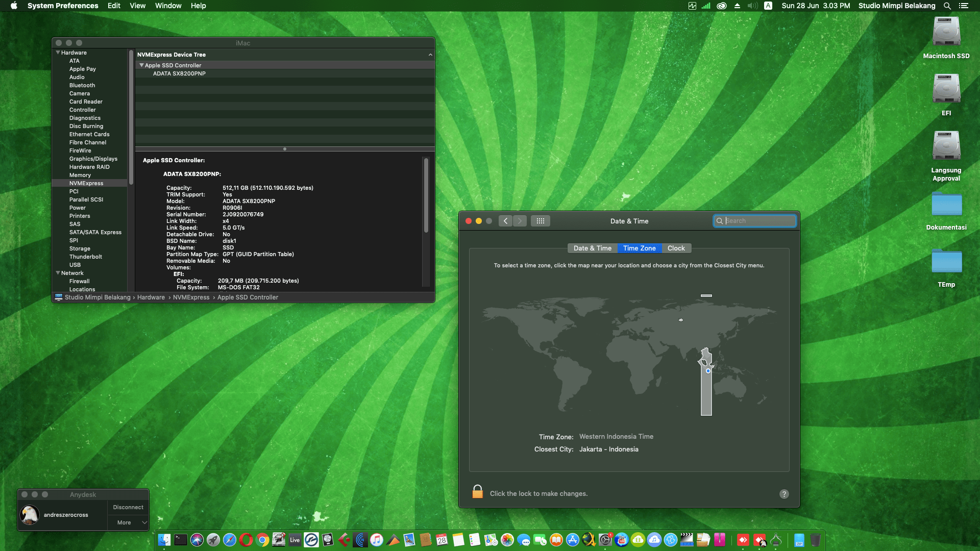The width and height of the screenshot is (980, 551).
Task: Switch to the Date & Time tab
Action: pyautogui.click(x=592, y=248)
